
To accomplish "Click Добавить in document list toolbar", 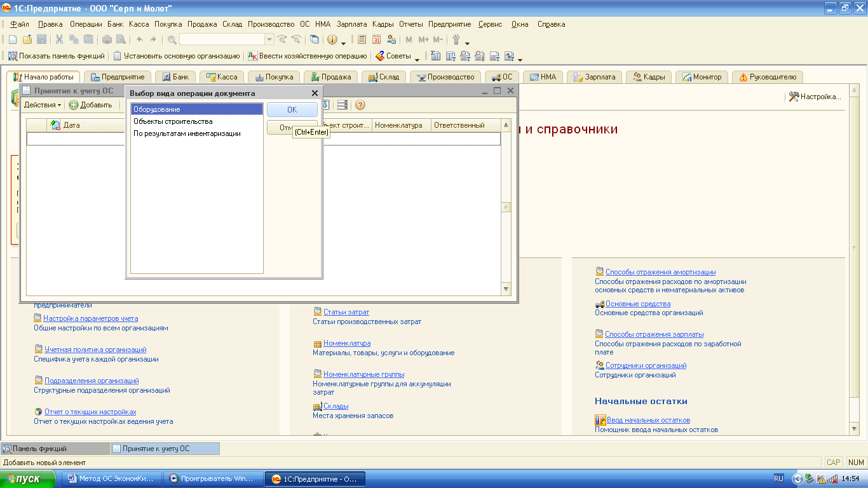I will [x=90, y=105].
